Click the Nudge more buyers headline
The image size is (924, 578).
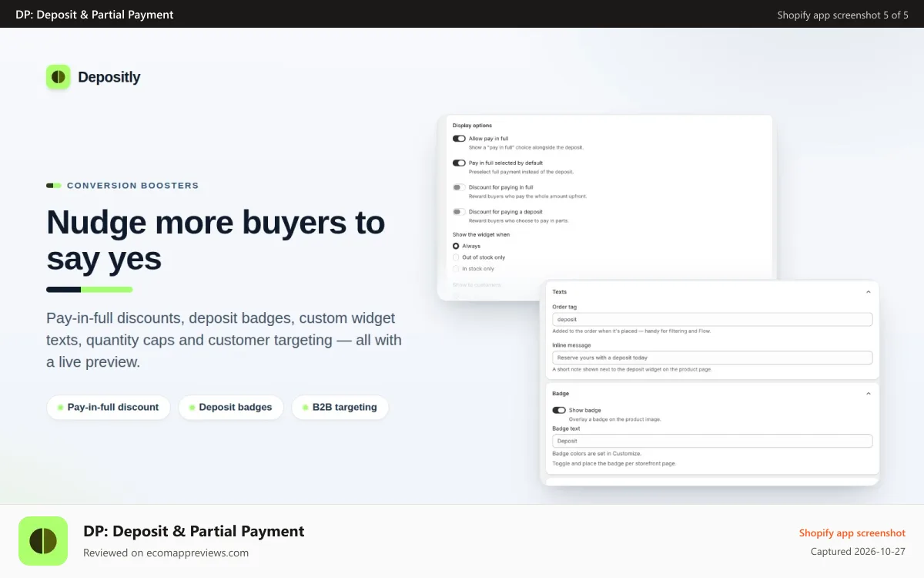pos(216,240)
